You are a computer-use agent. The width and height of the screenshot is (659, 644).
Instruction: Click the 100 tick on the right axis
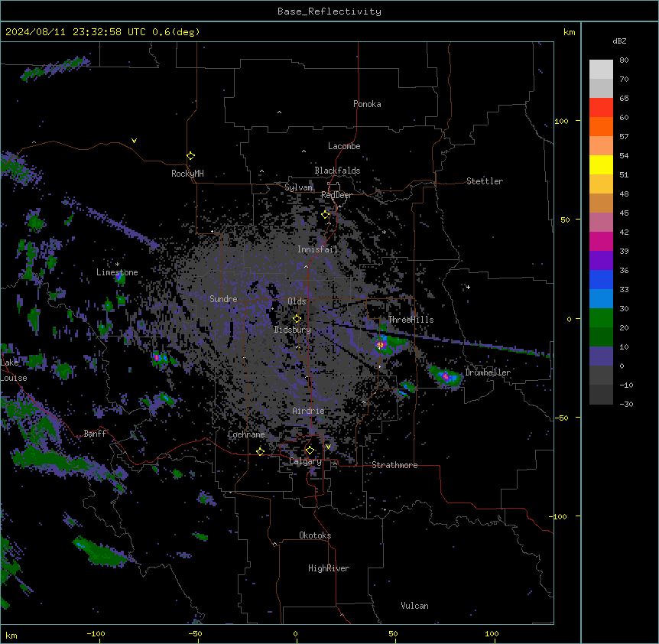click(x=561, y=121)
